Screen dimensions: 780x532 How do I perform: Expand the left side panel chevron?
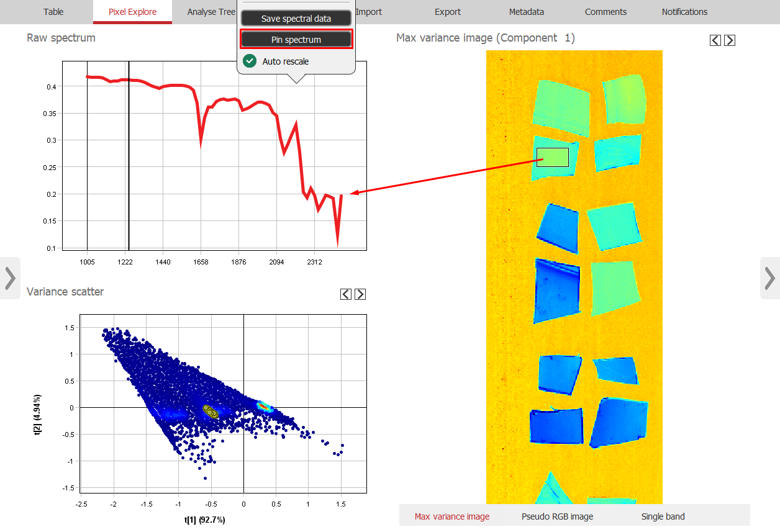point(10,278)
